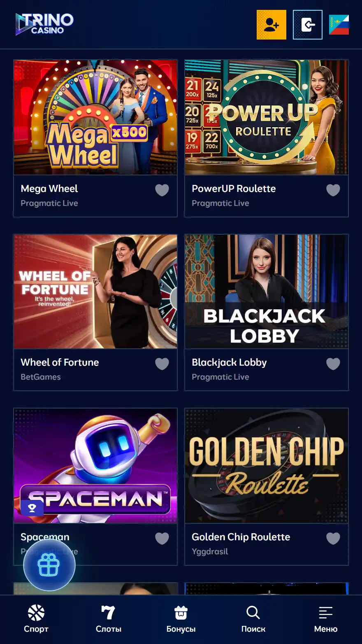Open the Mega Wheel game thumbnail
362x644 pixels.
(x=95, y=117)
